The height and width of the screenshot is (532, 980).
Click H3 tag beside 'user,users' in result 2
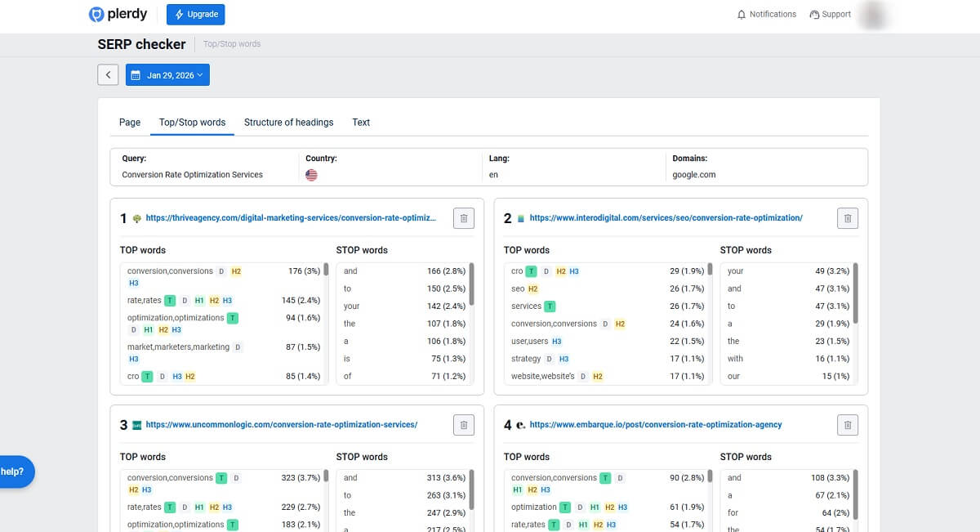[x=557, y=342]
